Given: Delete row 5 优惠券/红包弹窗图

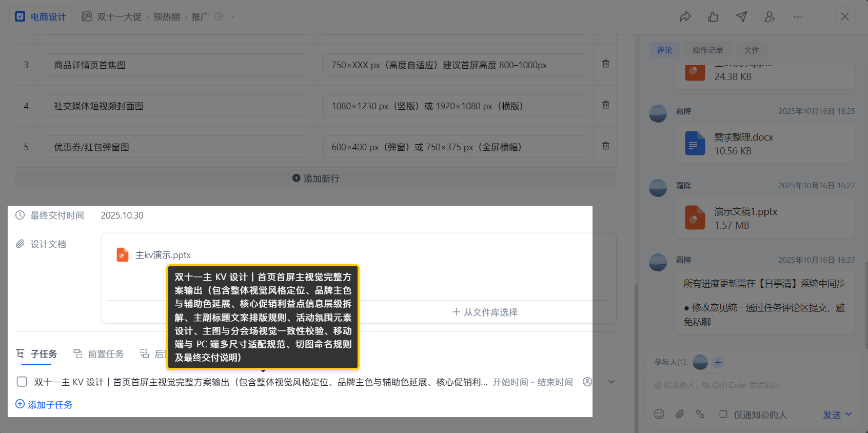Looking at the screenshot, I should 606,146.
